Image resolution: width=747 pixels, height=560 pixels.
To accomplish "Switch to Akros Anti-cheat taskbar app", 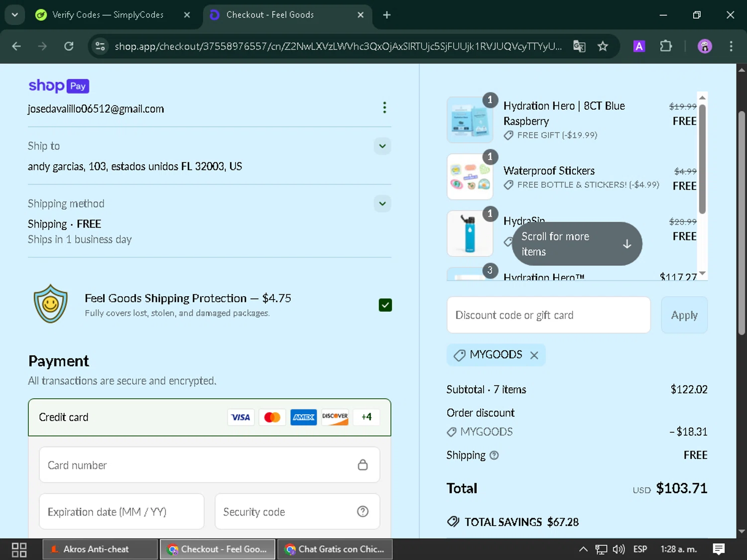I will point(100,550).
